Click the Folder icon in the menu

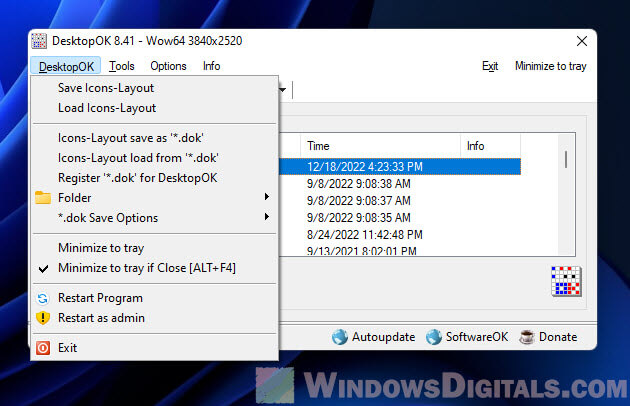pos(43,197)
